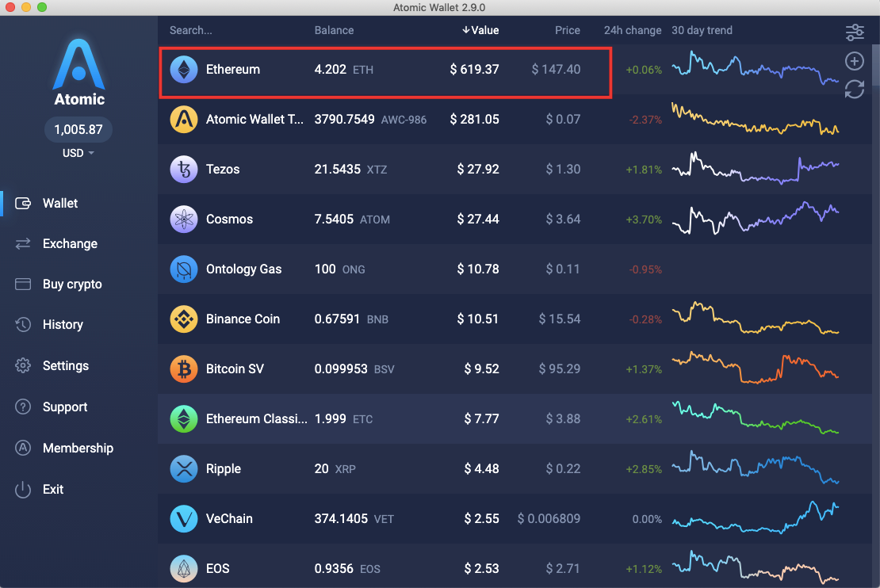Select the Ontology Gas $ 10.78 value
The image size is (880, 588).
[477, 269]
